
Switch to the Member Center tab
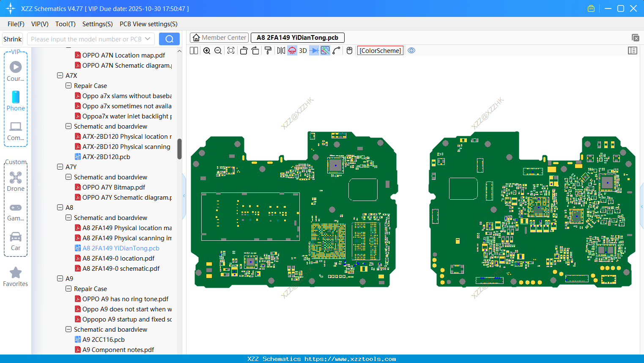(x=219, y=38)
